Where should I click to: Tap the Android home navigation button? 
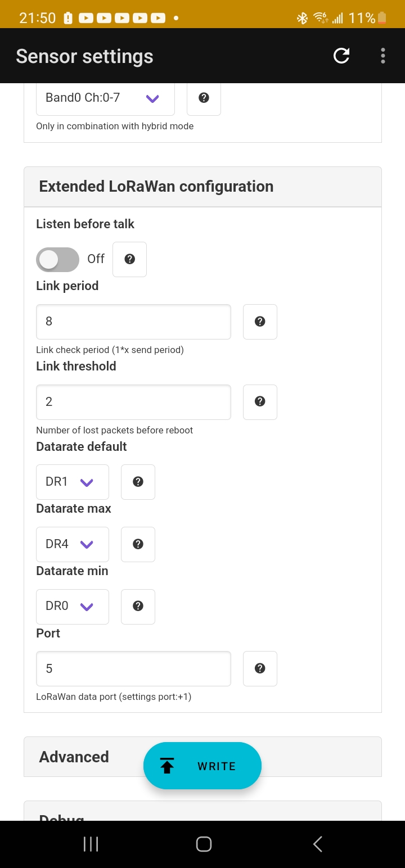[x=204, y=844]
